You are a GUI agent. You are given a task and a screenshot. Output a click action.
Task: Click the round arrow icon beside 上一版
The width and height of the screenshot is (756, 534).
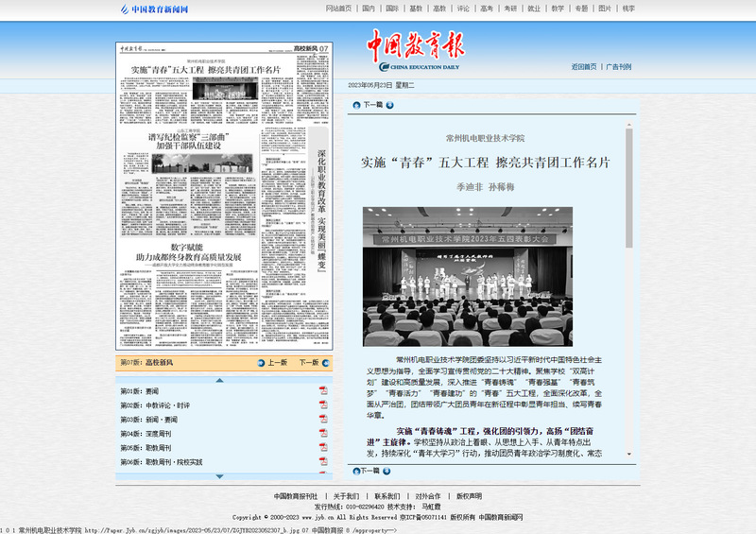(262, 362)
